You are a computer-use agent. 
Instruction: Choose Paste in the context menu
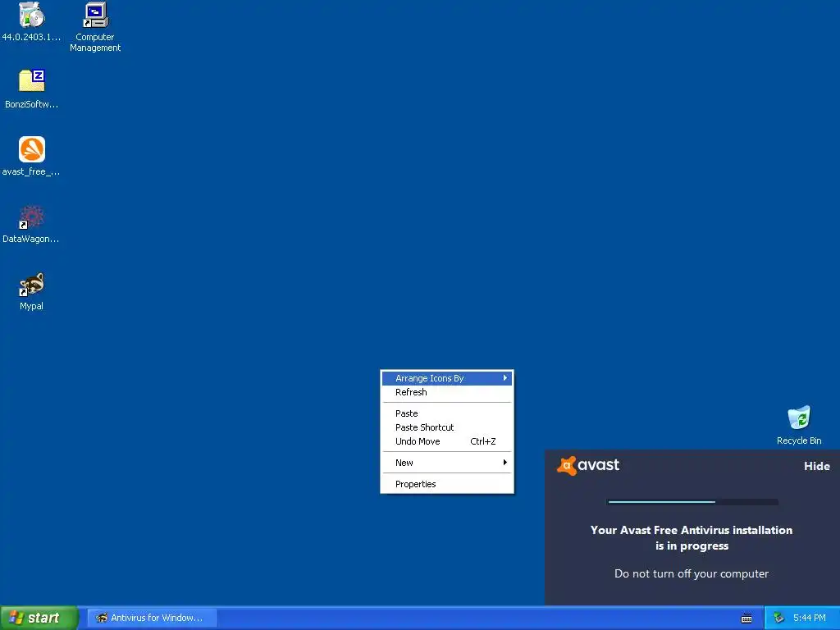pos(447,413)
